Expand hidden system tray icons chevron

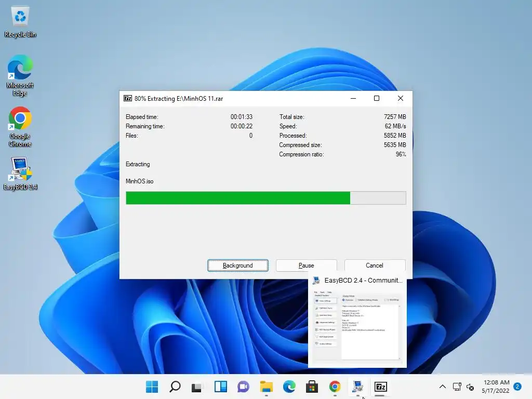[443, 387]
